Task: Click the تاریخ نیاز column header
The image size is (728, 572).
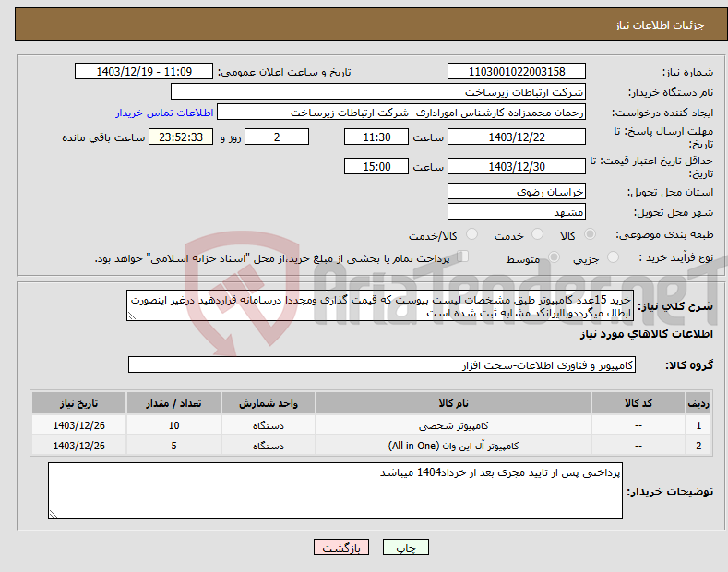Action: (x=79, y=403)
